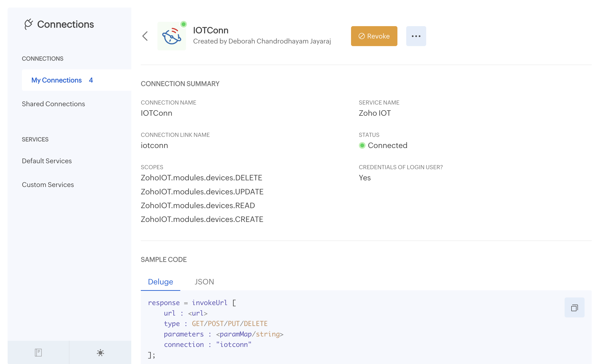The height and width of the screenshot is (364, 596).
Task: Click the back arrow beside IOTConn
Action: click(145, 36)
